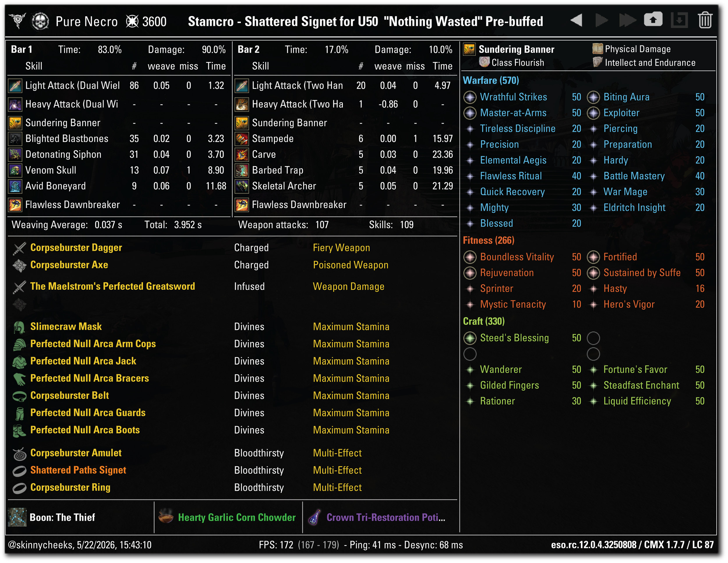
Task: Click the Biting Aura slotted star
Action: click(593, 97)
